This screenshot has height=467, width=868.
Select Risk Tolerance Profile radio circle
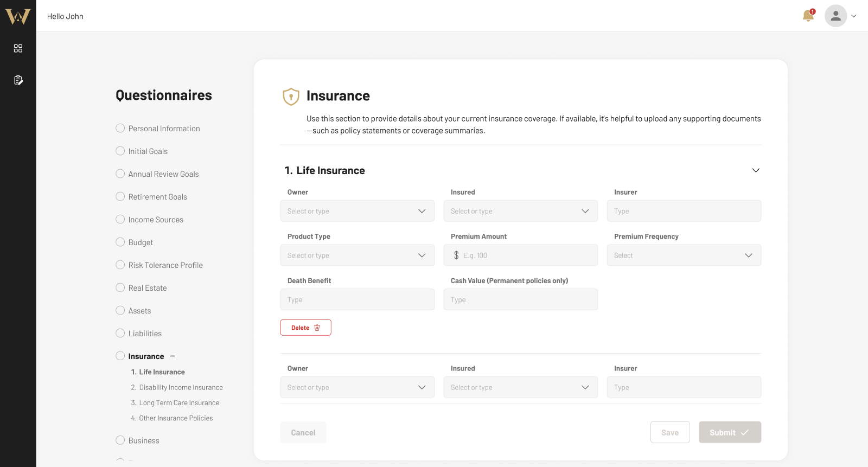point(120,265)
